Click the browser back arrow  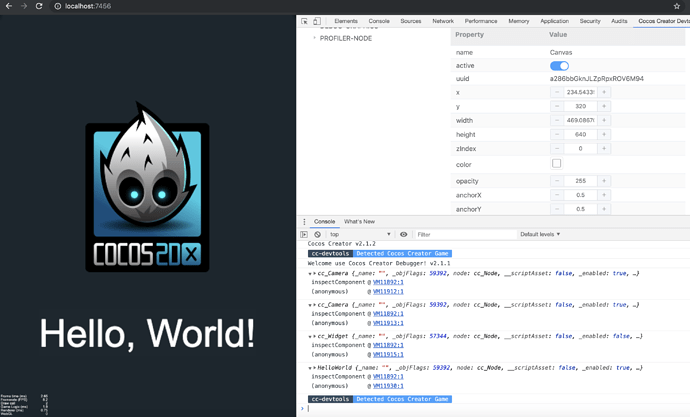click(9, 6)
